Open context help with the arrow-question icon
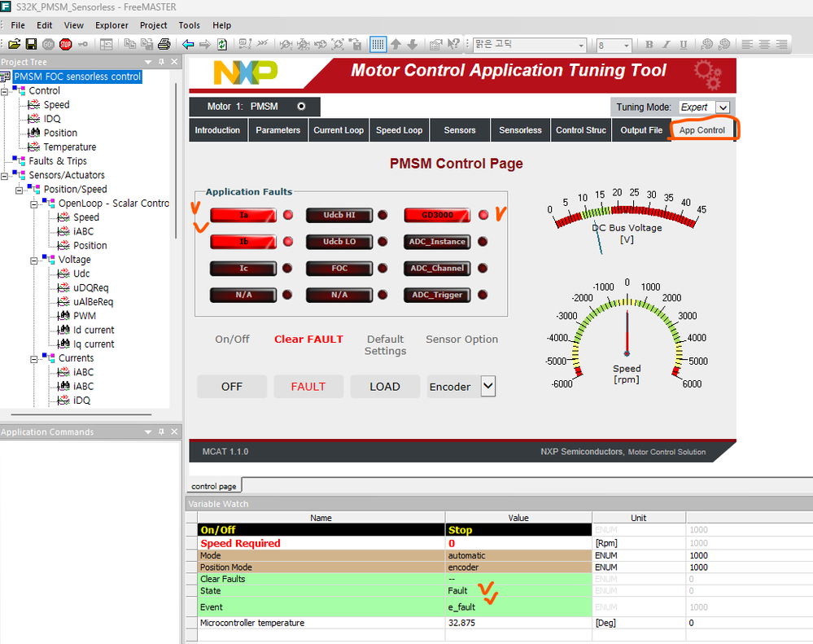This screenshot has height=644, width=813. click(x=453, y=45)
